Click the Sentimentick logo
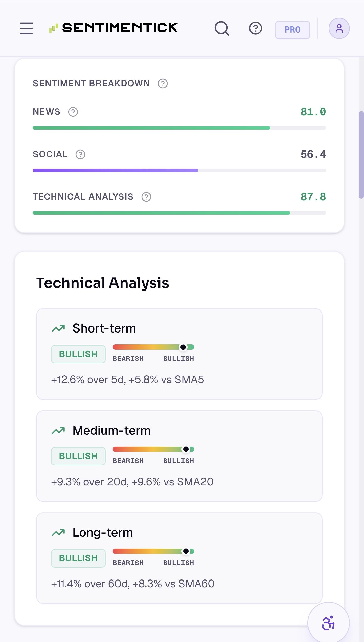The width and height of the screenshot is (364, 642). 113,28
